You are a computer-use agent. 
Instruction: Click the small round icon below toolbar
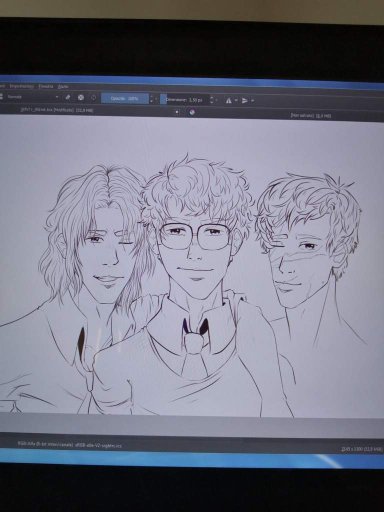(x=192, y=112)
